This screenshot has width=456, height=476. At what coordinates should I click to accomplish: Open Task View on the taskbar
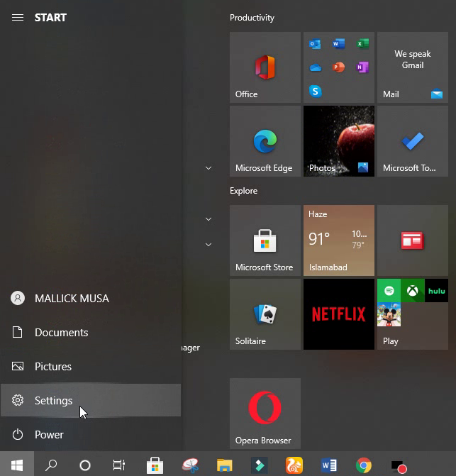click(119, 465)
